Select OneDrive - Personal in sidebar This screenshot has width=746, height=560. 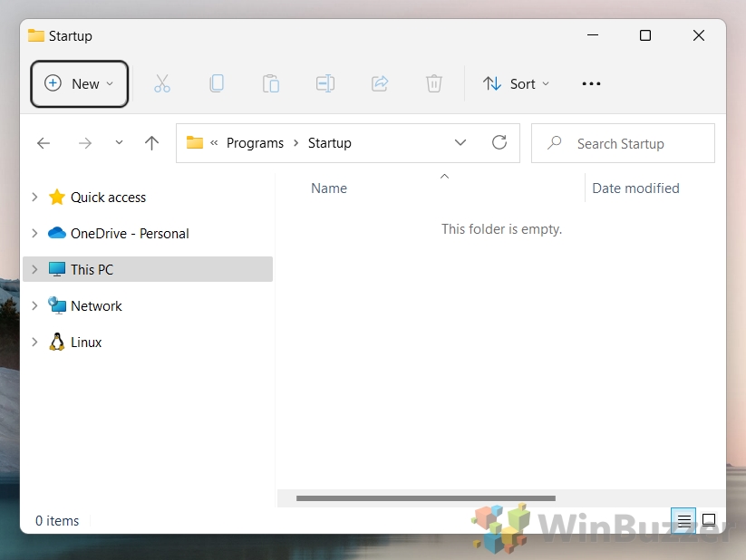coord(130,234)
